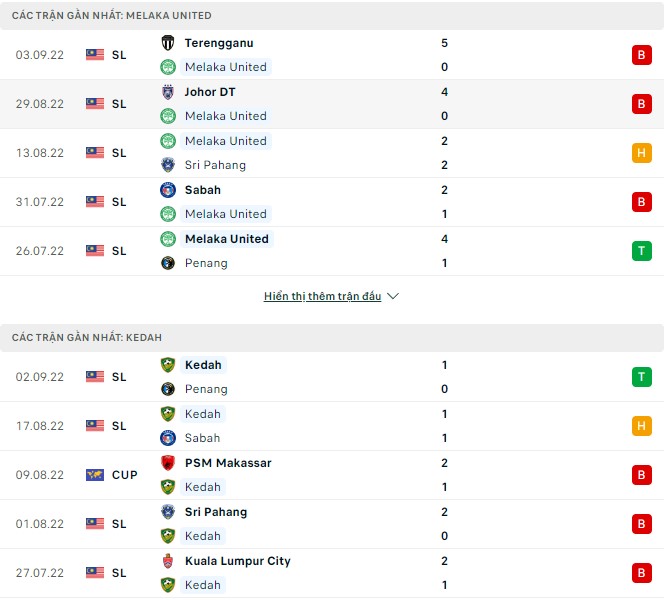
Task: Click the green T result badge on 26.07.22
Action: coord(641,251)
